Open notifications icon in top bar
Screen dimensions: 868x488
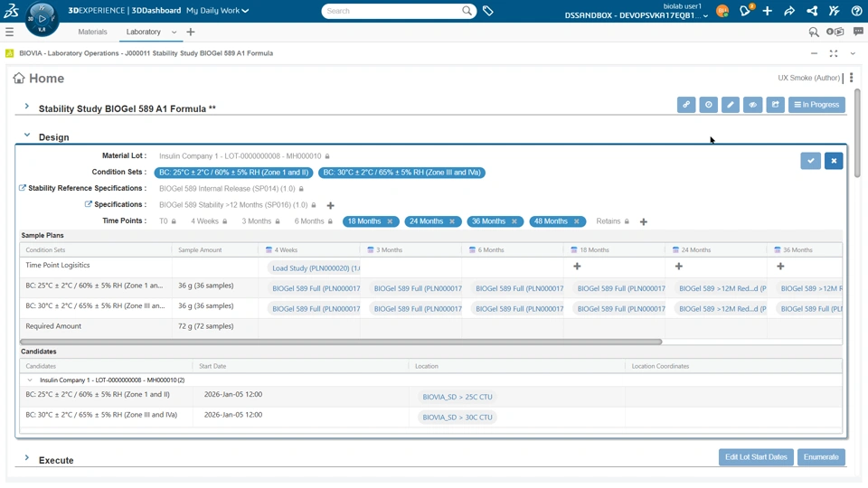pos(745,11)
